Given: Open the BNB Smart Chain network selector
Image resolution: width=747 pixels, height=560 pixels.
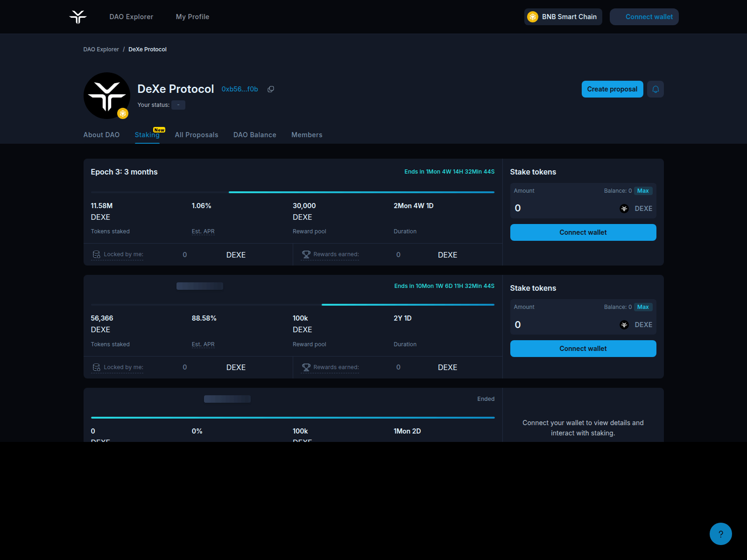Looking at the screenshot, I should point(563,17).
